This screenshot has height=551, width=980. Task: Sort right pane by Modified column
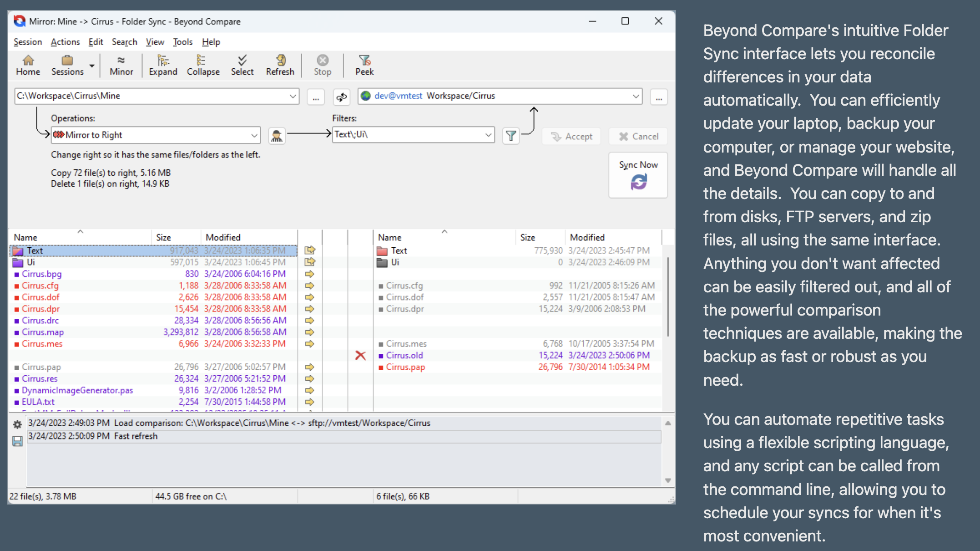[613, 237]
